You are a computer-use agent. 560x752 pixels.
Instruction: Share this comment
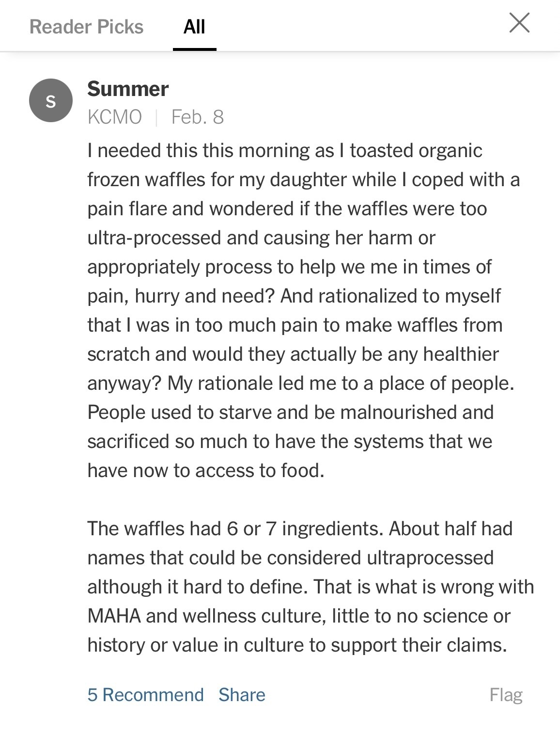[242, 695]
